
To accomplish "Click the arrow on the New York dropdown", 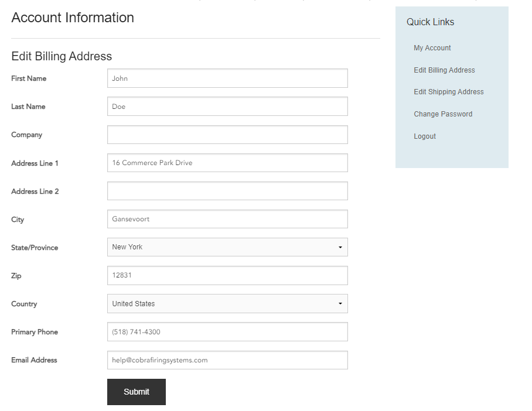I will pyautogui.click(x=340, y=247).
